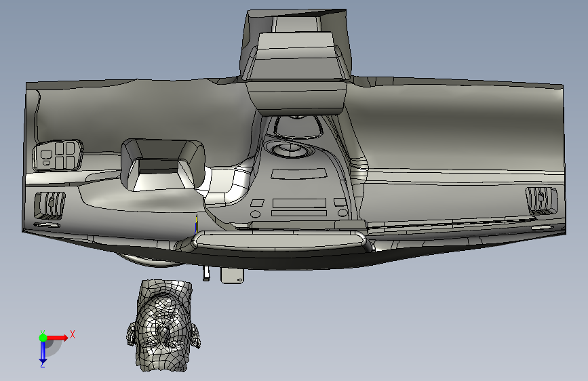Pick the left-side air vent on the dashboard
Image resolution: width=588 pixels, height=381 pixels.
click(x=50, y=205)
